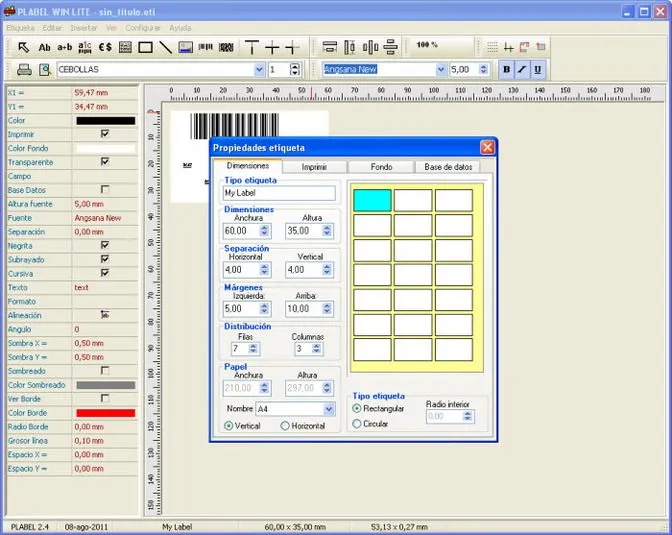
Task: Select the Ab text tool
Action: coord(44,47)
